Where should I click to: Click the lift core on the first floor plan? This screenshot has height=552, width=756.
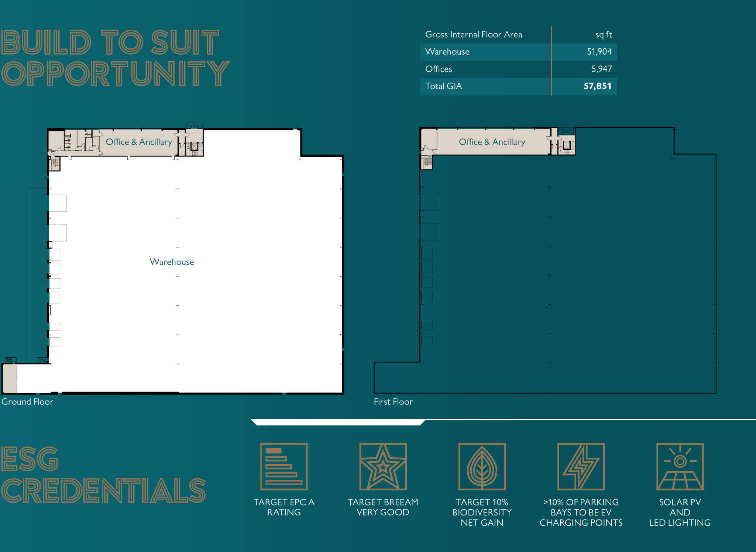pyautogui.click(x=567, y=145)
